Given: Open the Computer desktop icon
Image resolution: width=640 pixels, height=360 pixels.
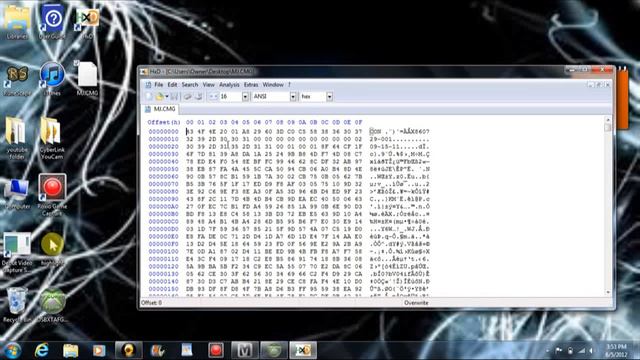Looking at the screenshot, I should [x=17, y=194].
